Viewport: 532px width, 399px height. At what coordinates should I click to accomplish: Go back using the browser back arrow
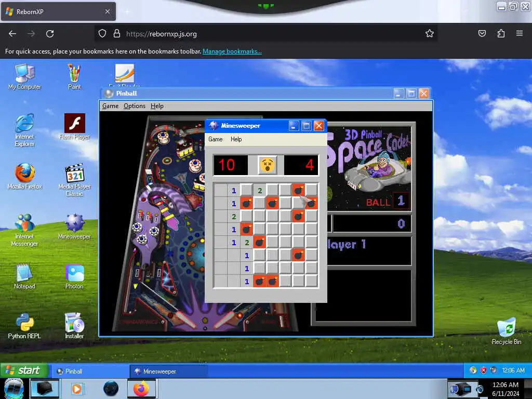[12, 34]
